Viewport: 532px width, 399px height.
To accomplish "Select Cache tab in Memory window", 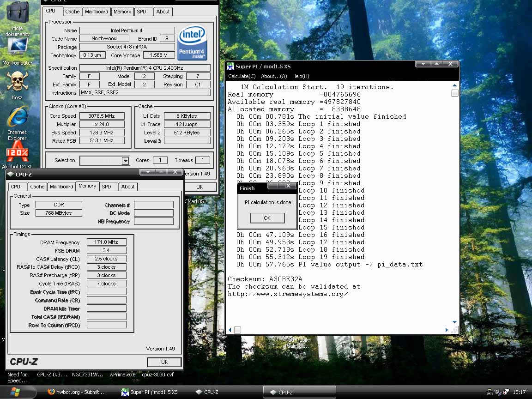I will (x=37, y=187).
